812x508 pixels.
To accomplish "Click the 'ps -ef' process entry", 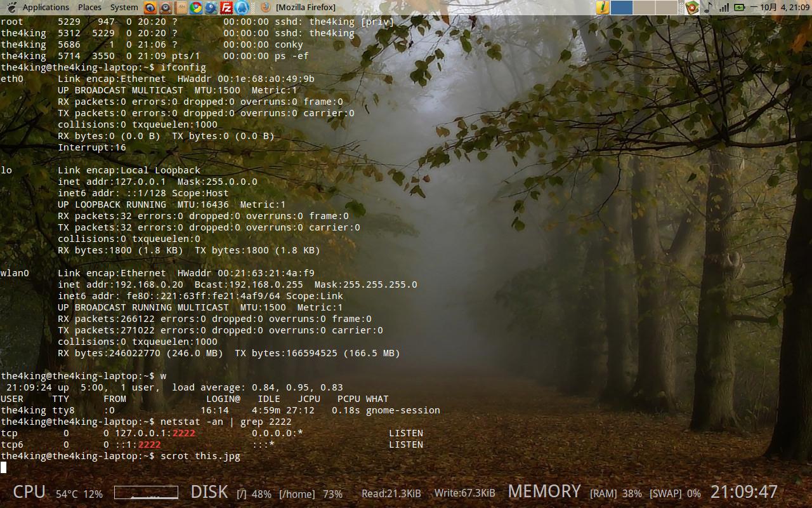I will tap(292, 56).
